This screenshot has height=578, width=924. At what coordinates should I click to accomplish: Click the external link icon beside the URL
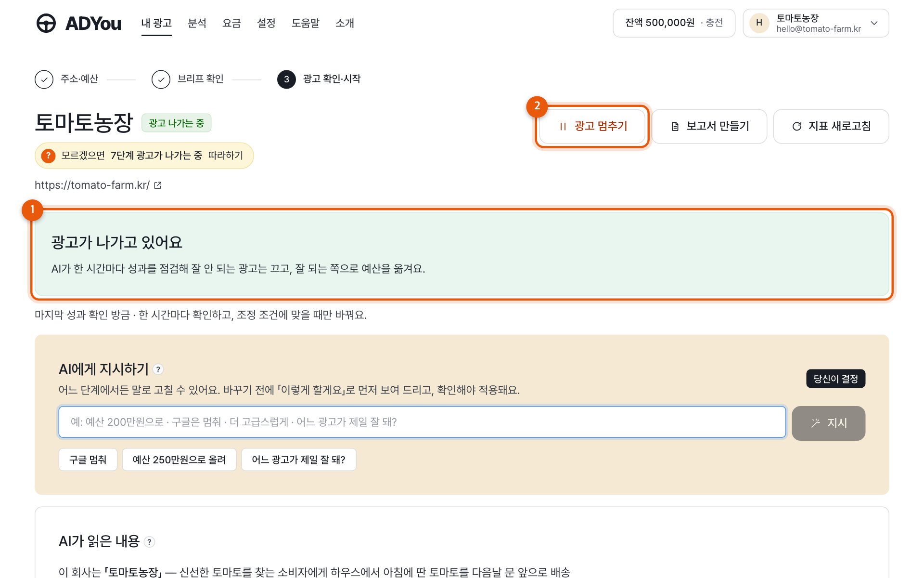coord(158,185)
